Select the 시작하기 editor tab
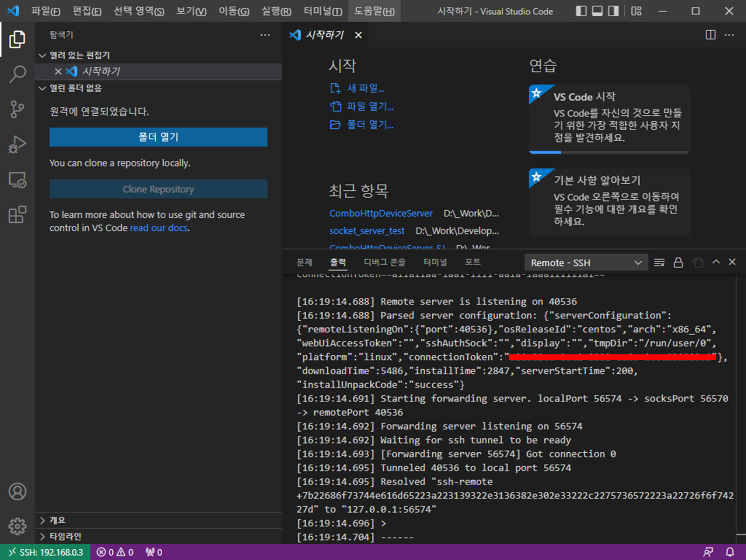 click(325, 35)
